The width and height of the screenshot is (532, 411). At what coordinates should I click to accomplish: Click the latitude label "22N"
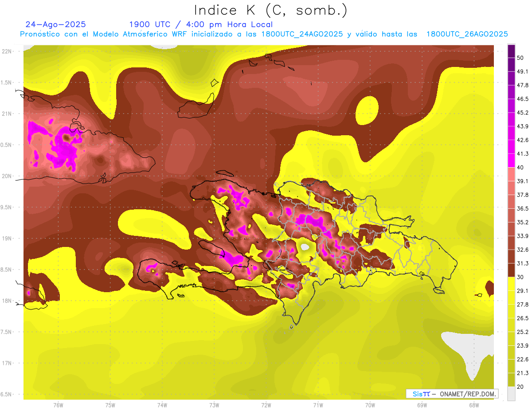coord(7,51)
